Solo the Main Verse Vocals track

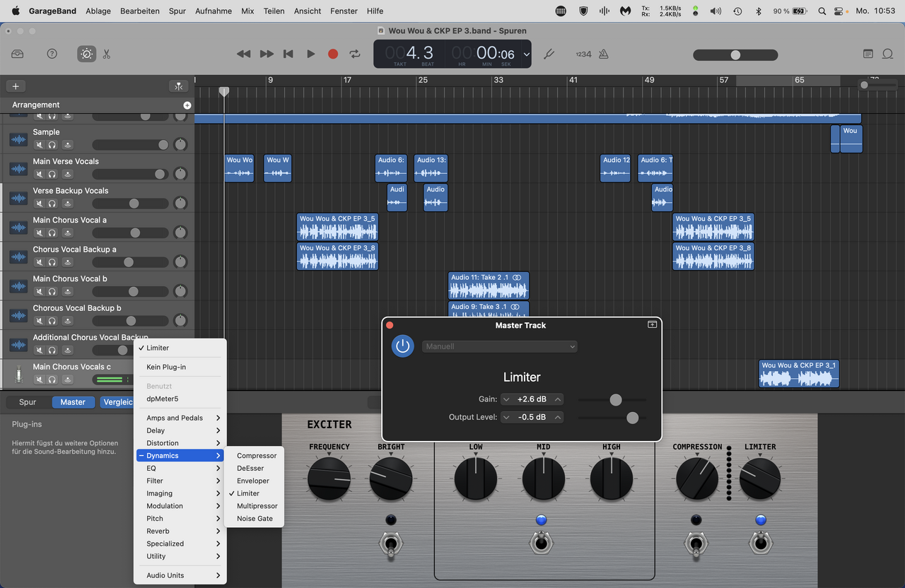click(52, 174)
